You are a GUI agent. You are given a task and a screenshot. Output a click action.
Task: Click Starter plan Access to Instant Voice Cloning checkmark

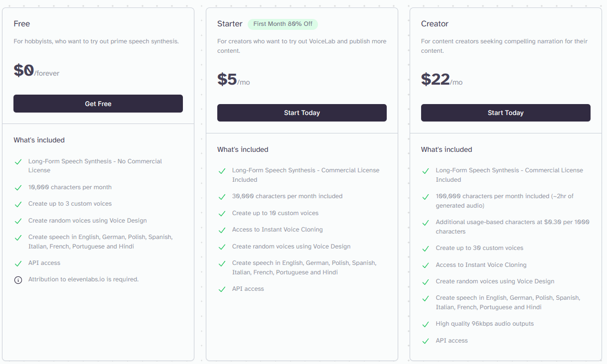[222, 230]
